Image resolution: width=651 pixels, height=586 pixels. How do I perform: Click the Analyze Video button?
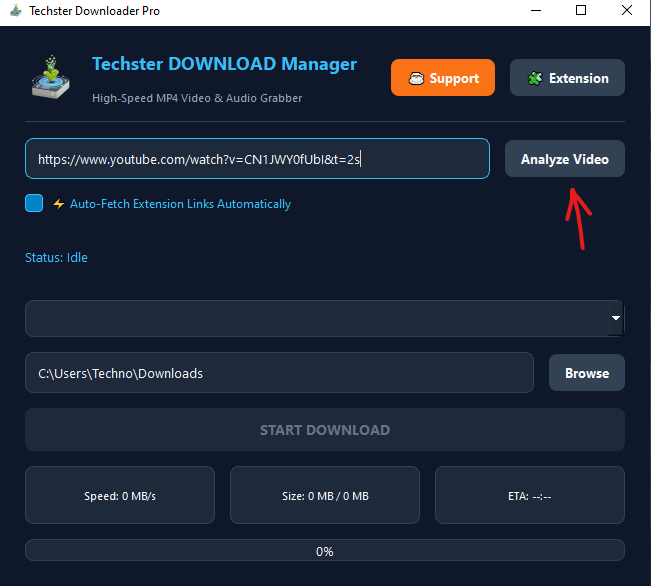(x=565, y=159)
